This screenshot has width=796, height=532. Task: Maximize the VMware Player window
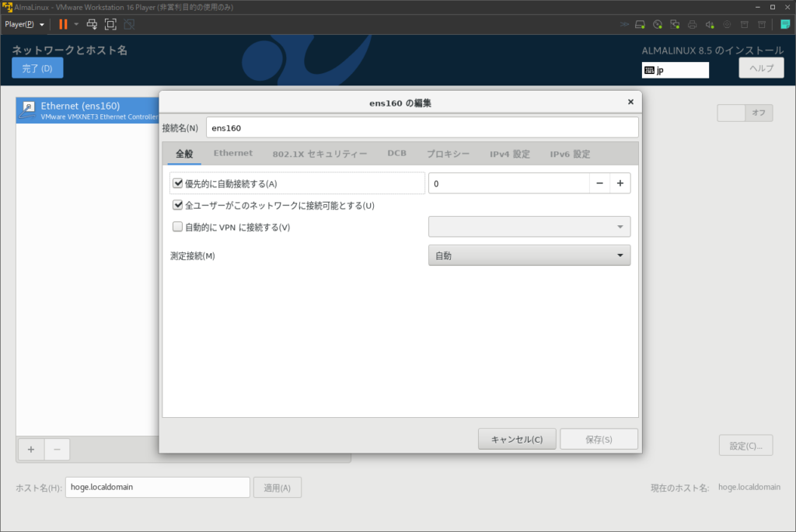pyautogui.click(x=773, y=7)
